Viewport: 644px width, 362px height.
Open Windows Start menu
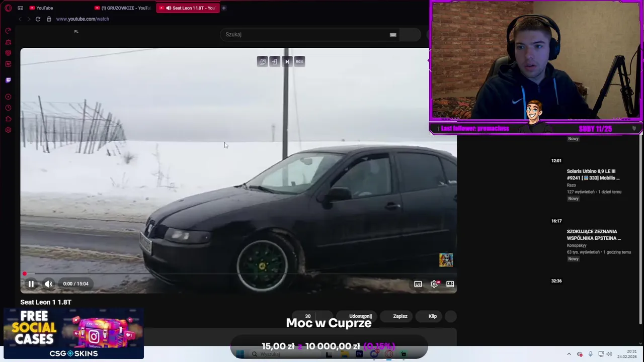click(240, 354)
